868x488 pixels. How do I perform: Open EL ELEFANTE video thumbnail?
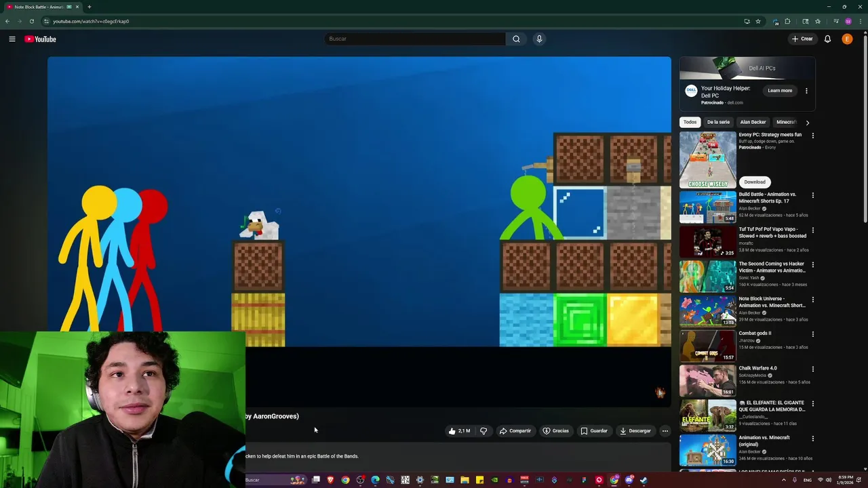(x=707, y=415)
